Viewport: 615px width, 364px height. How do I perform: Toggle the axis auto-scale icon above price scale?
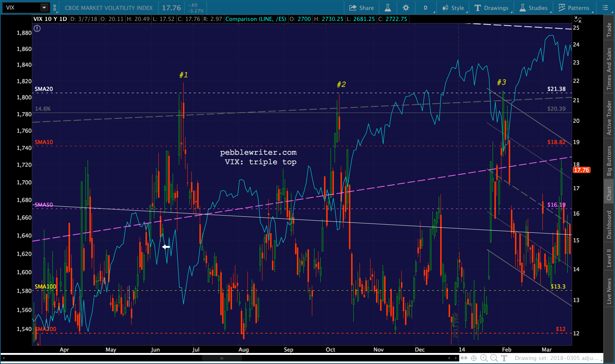[578, 19]
